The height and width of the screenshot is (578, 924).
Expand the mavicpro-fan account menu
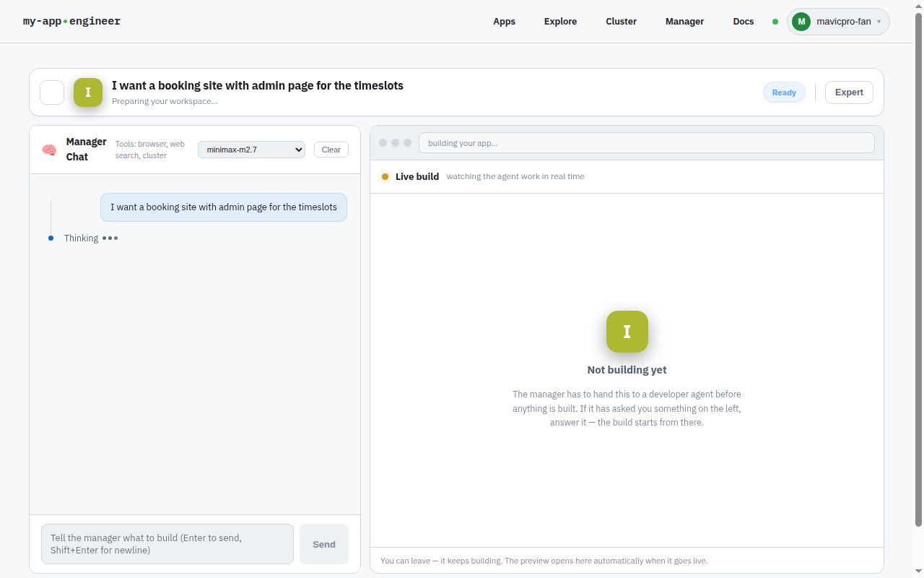pos(838,22)
